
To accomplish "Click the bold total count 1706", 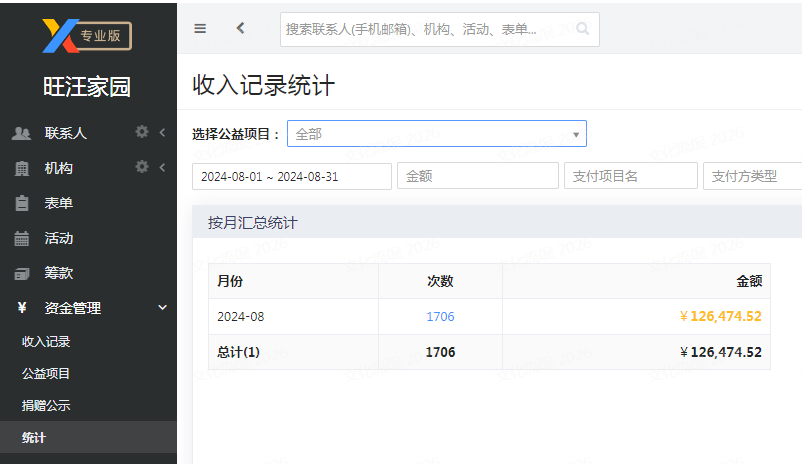I will point(440,352).
